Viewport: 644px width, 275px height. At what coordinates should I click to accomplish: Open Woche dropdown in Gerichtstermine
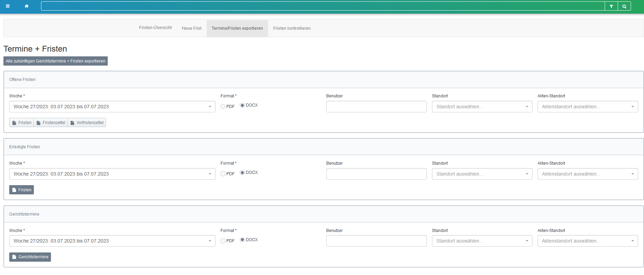pos(112,241)
